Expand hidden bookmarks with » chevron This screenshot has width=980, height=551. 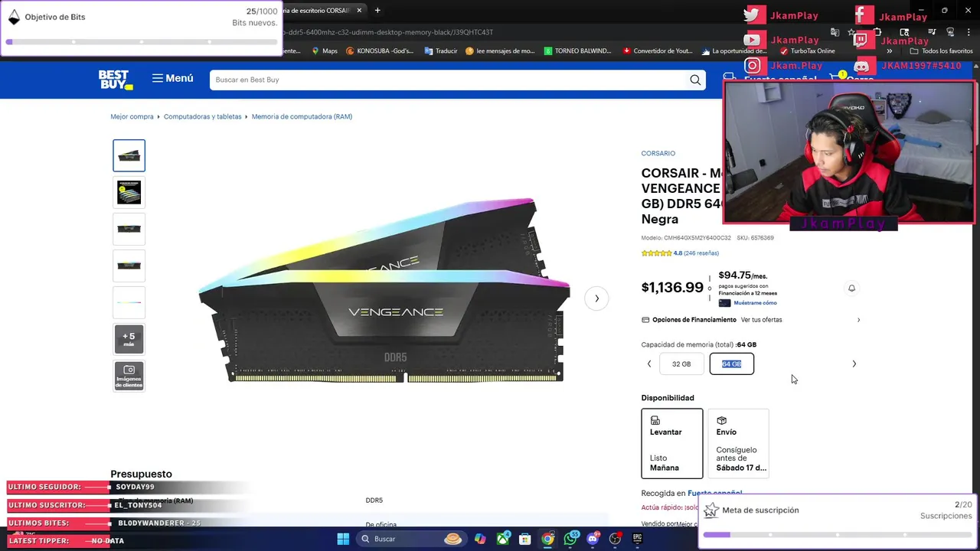click(x=889, y=51)
